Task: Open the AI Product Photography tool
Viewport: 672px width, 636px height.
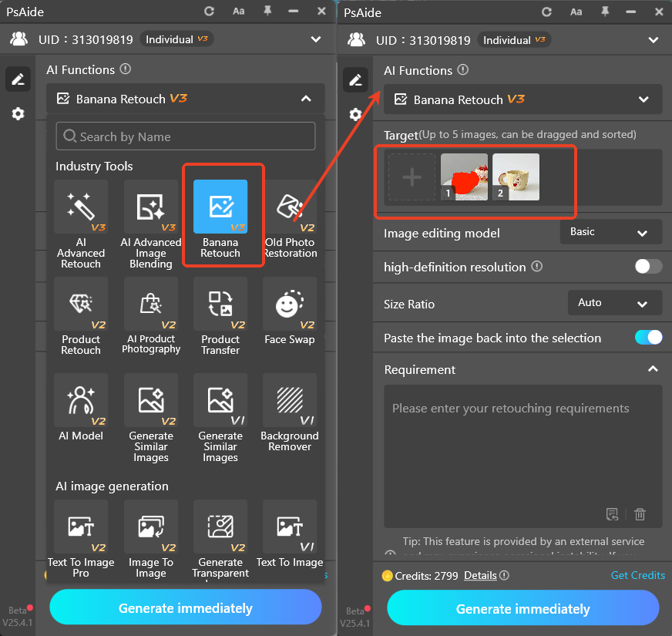Action: (151, 316)
